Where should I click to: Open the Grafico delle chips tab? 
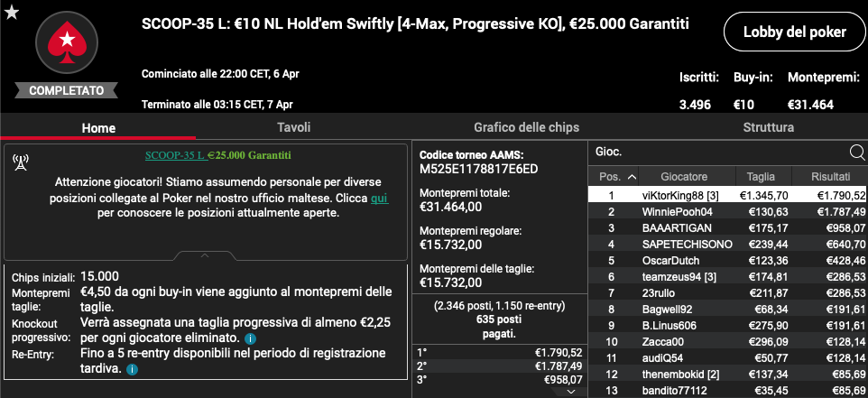pyautogui.click(x=526, y=127)
